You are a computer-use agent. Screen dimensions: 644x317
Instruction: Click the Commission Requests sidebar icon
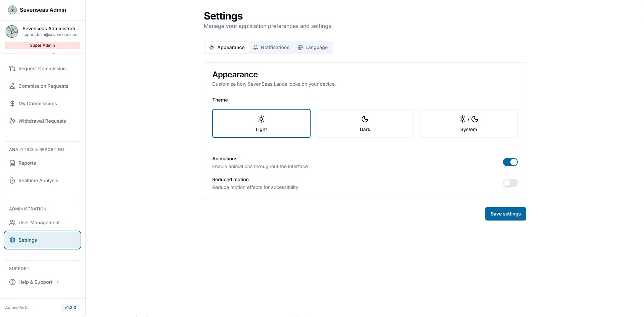click(12, 86)
